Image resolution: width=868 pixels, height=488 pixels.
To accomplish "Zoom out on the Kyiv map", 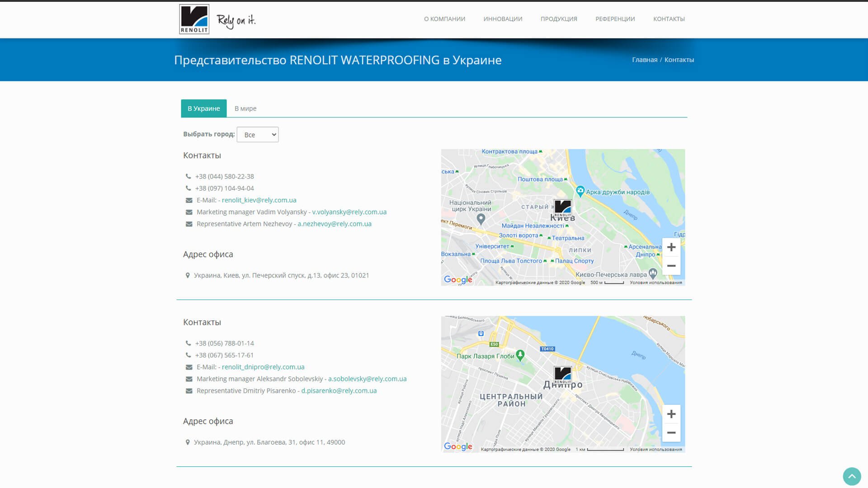I will (671, 266).
